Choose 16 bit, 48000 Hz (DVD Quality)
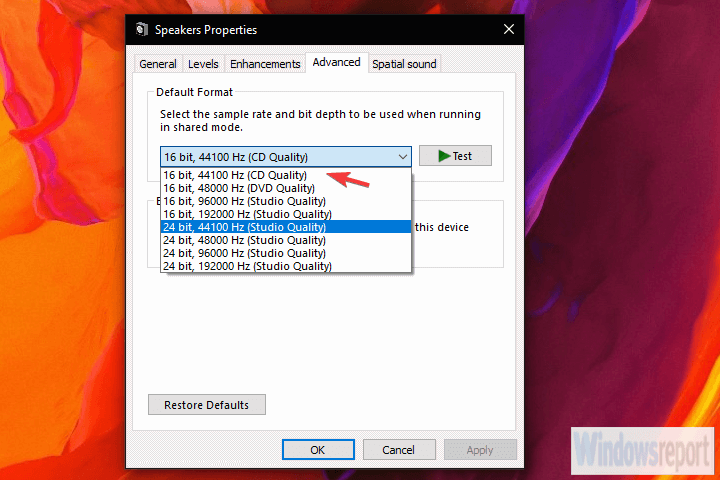Image resolution: width=720 pixels, height=480 pixels. coord(286,188)
